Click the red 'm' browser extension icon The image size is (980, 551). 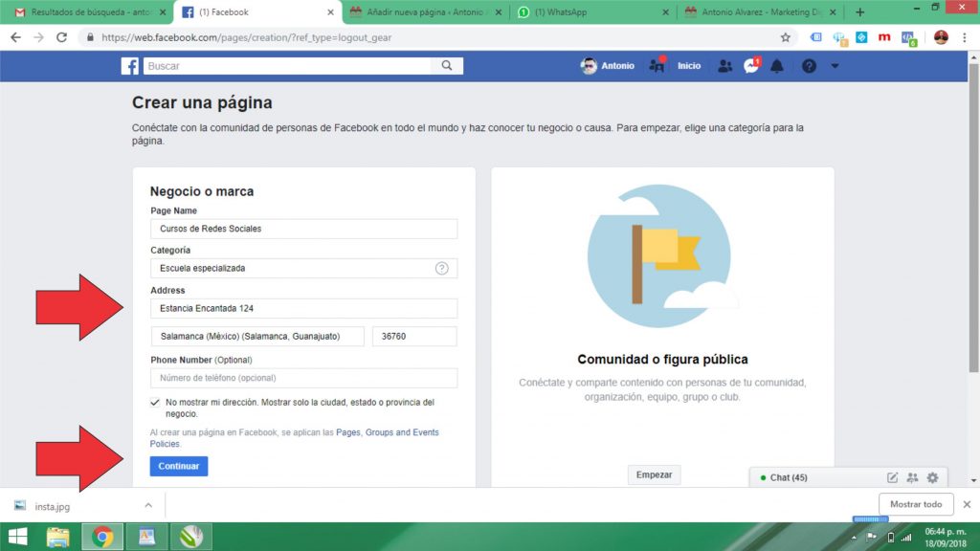pyautogui.click(x=883, y=37)
